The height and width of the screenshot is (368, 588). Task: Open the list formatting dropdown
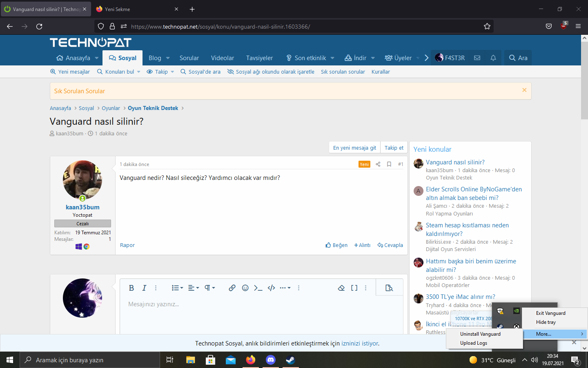click(x=177, y=288)
